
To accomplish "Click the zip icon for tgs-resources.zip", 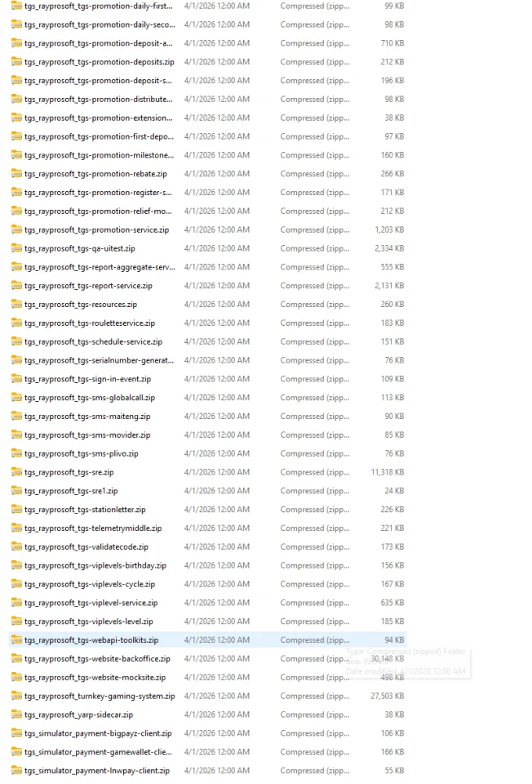I will click(x=16, y=305).
